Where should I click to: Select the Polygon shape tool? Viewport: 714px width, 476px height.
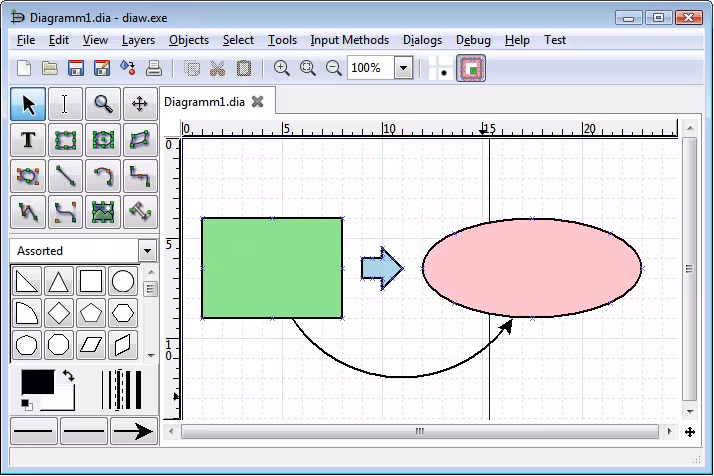[x=140, y=140]
